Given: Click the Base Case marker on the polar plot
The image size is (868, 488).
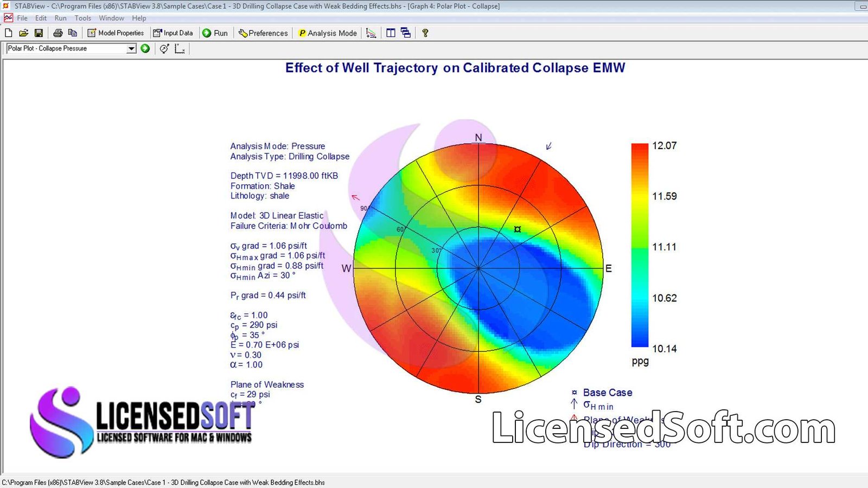Looking at the screenshot, I should point(518,229).
